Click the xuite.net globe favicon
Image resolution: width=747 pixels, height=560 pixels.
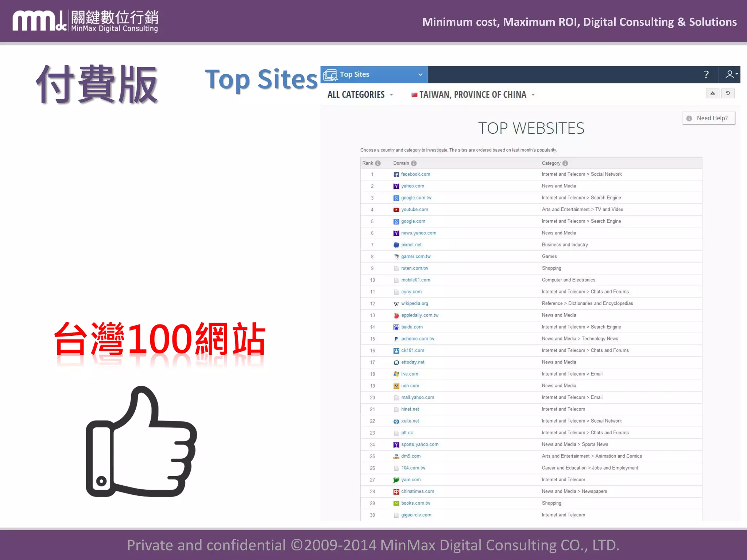coord(396,421)
